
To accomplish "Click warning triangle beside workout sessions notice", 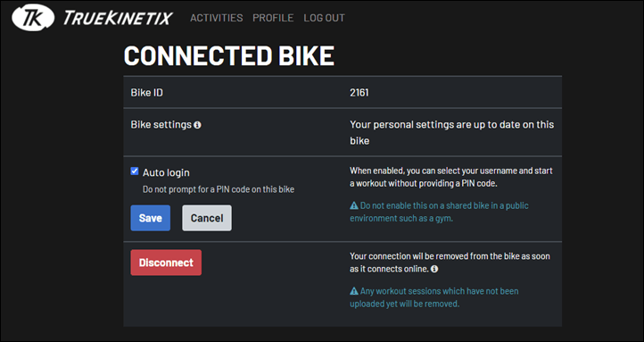I will point(354,291).
